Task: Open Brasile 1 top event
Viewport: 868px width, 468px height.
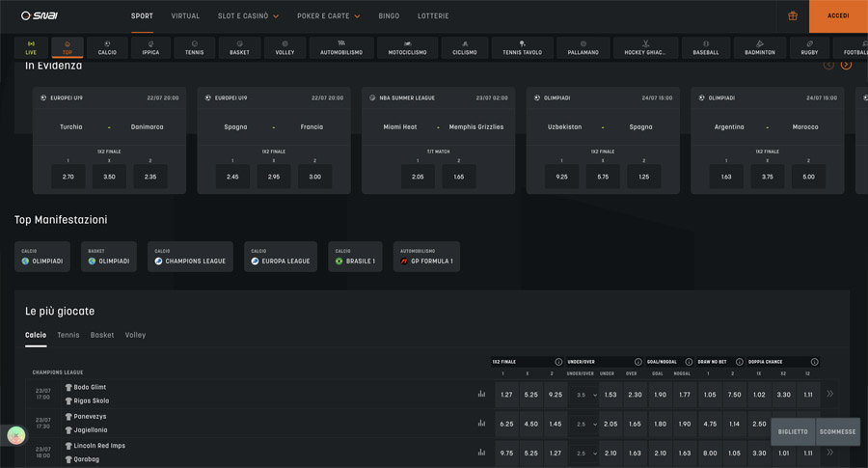Action: coord(355,257)
